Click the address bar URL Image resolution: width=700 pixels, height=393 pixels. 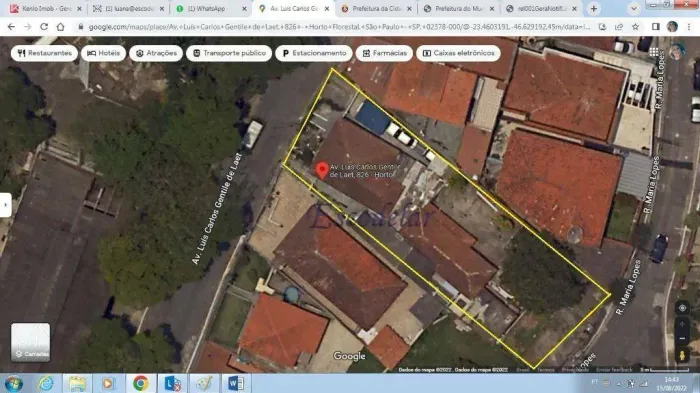339,27
